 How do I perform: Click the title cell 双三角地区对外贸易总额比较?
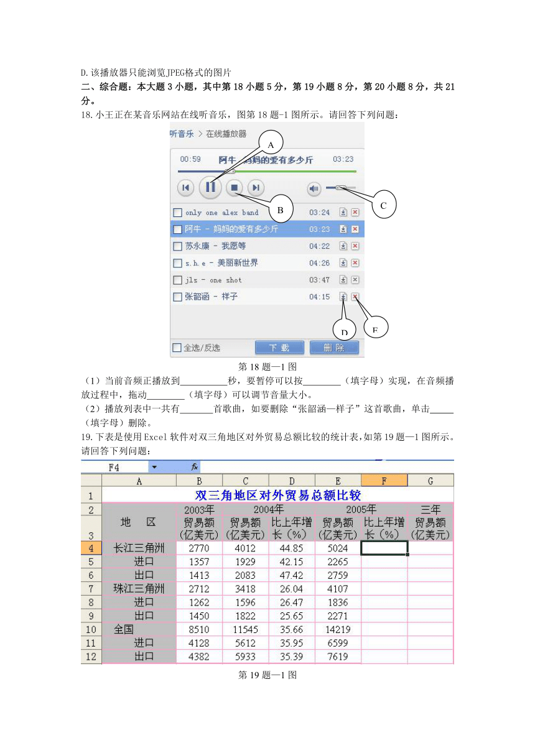[277, 496]
